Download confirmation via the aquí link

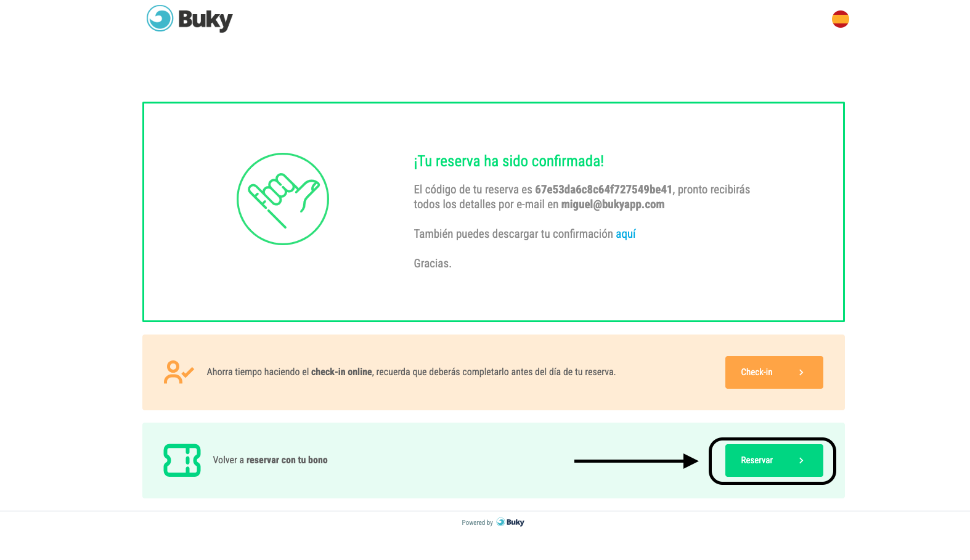click(x=626, y=234)
